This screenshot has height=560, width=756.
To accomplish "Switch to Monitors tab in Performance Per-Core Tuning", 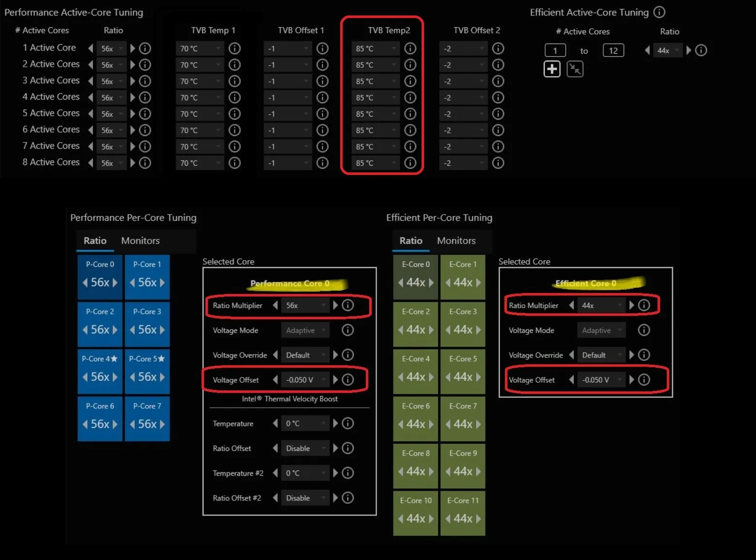I will (140, 241).
